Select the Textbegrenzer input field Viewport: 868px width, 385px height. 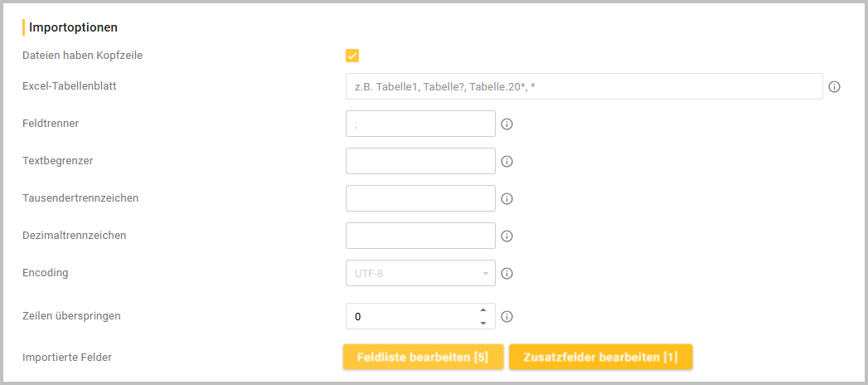click(x=420, y=161)
